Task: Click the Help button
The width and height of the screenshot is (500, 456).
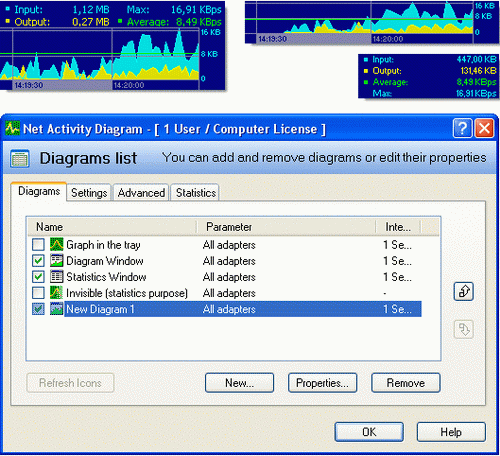Action: (451, 432)
